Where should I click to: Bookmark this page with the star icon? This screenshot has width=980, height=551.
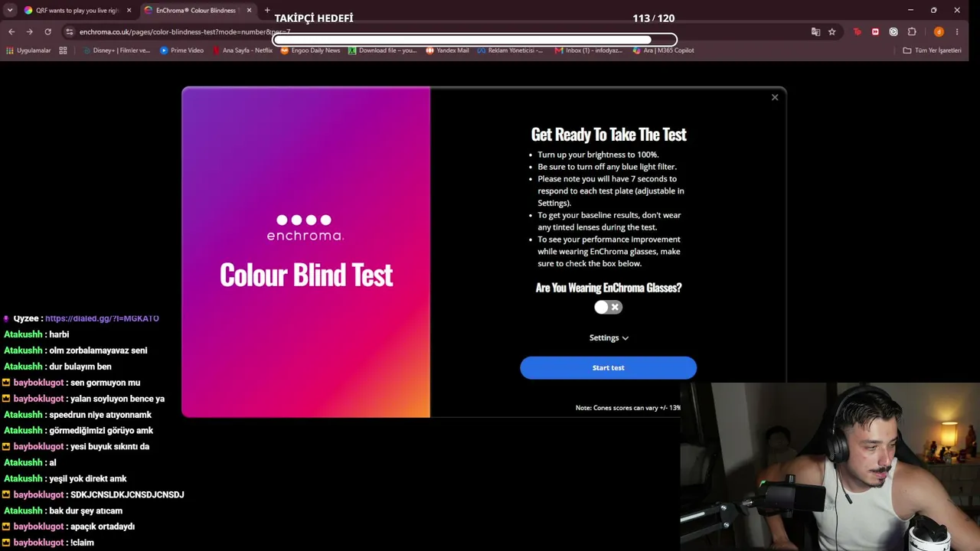(x=831, y=31)
